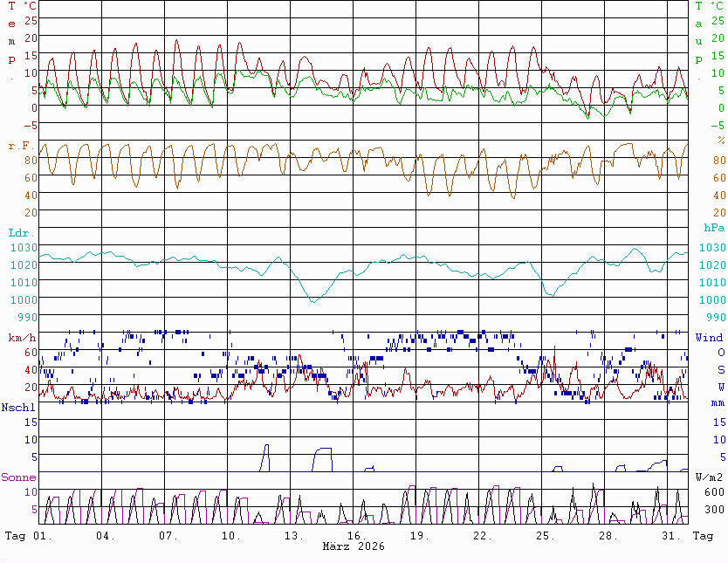The height and width of the screenshot is (563, 728).
Task: Click the lowest air pressure dip near the 14th
Action: coord(314,301)
